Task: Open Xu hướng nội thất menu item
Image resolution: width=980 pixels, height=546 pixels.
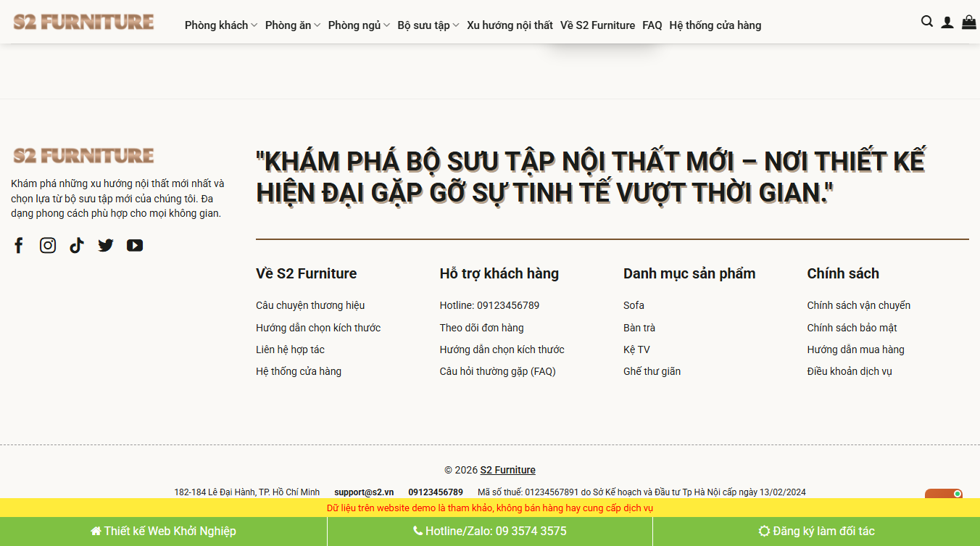Action: [x=510, y=25]
